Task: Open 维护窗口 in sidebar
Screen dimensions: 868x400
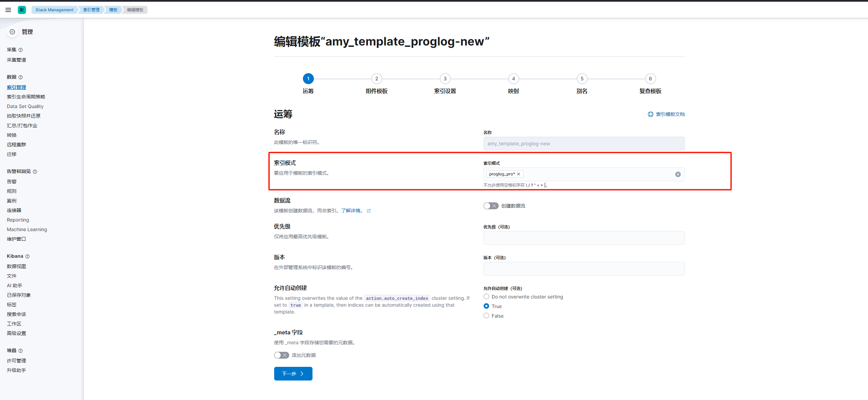Action: tap(16, 239)
